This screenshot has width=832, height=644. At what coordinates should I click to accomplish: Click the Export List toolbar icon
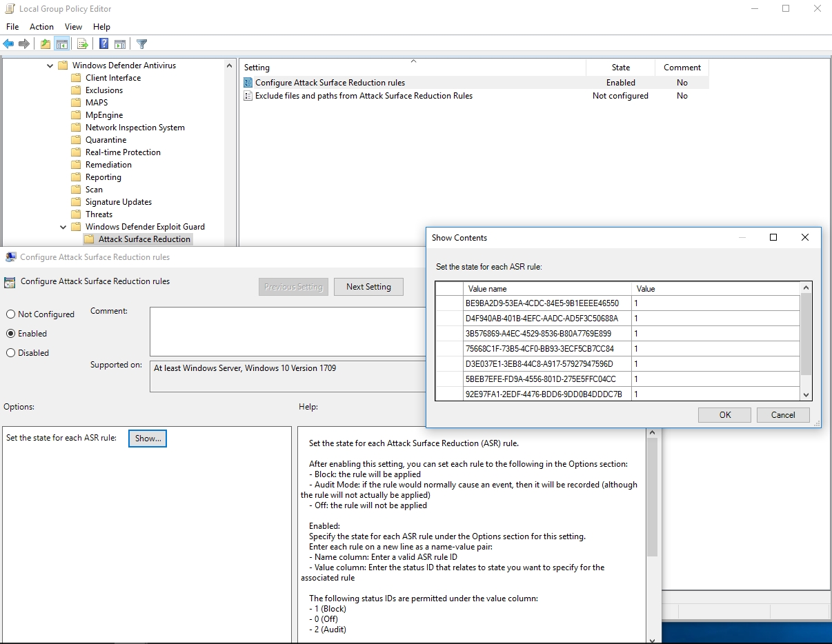[x=83, y=44]
